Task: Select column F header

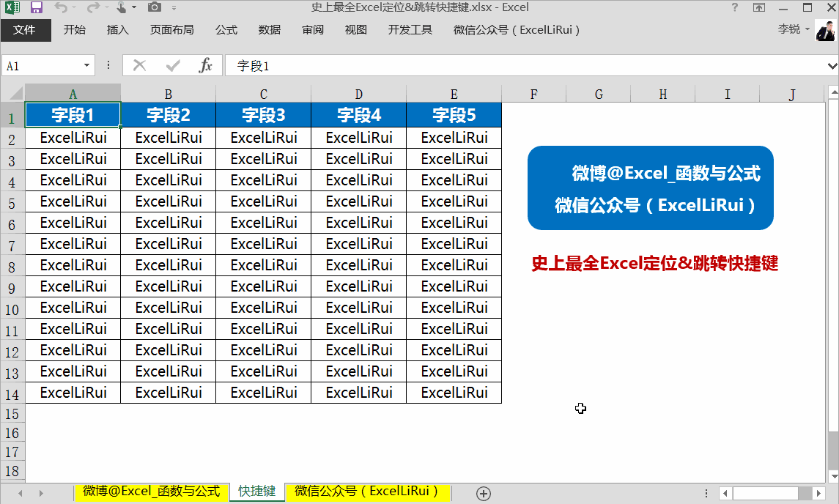Action: (533, 94)
